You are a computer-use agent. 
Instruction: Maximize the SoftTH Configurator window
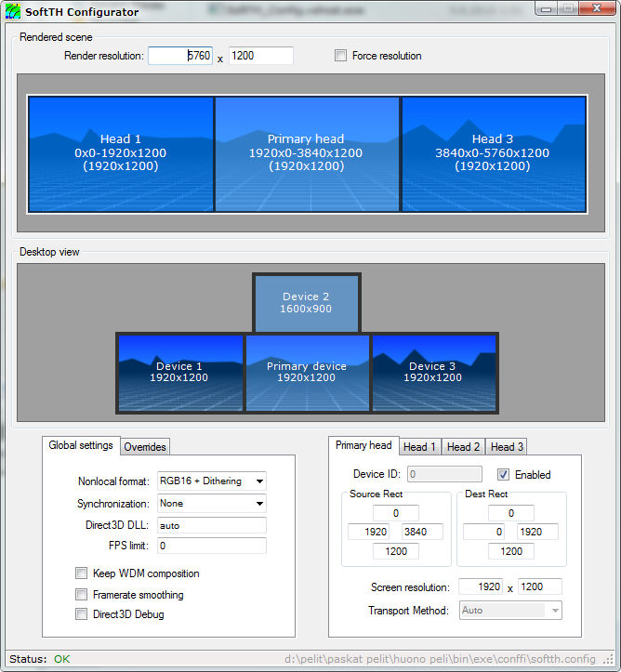[x=568, y=8]
